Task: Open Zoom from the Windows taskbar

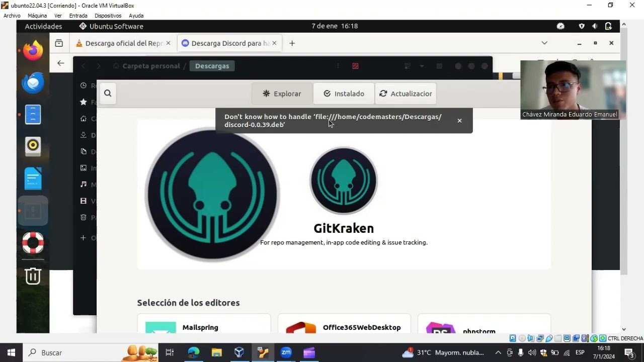Action: click(x=286, y=352)
